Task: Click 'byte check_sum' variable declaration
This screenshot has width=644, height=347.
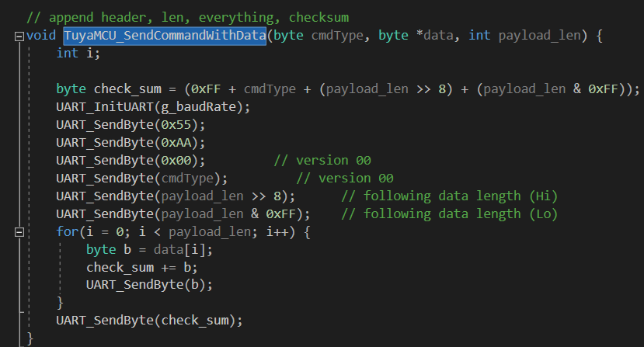Action: 109,89
